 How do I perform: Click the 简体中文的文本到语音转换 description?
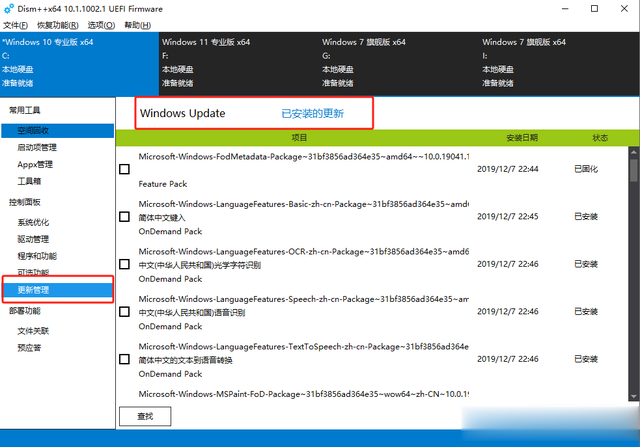pos(185,360)
